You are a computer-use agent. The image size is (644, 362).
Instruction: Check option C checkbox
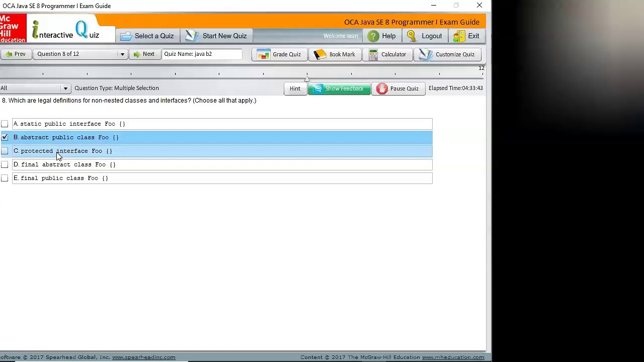point(5,151)
